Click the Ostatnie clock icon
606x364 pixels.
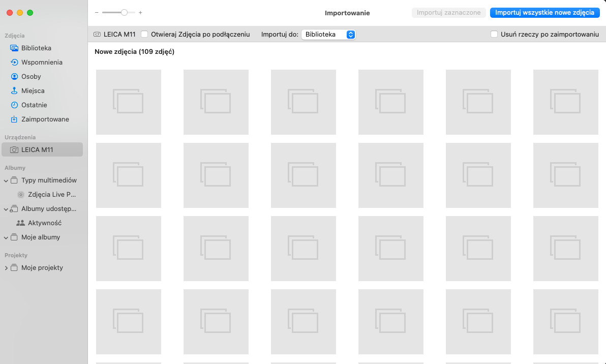point(14,105)
